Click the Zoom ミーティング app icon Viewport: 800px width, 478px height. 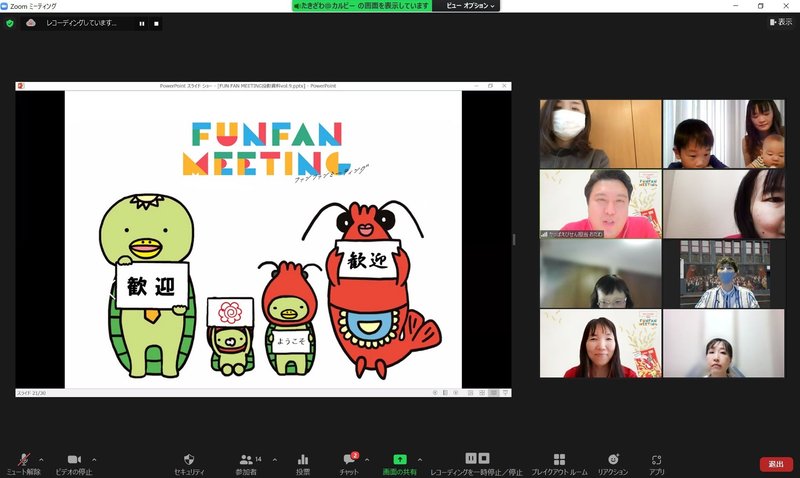(x=4, y=6)
